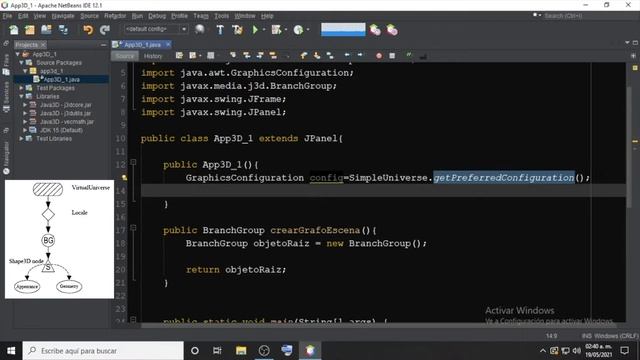This screenshot has height=360, width=640.
Task: Expand the Java3D - vecmath.jar node
Action: click(25, 122)
